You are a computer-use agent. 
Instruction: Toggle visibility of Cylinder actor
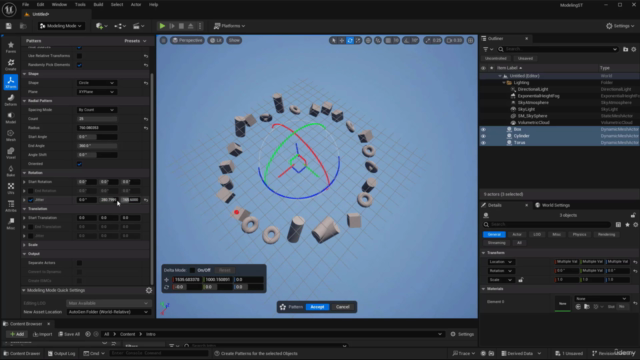point(483,136)
